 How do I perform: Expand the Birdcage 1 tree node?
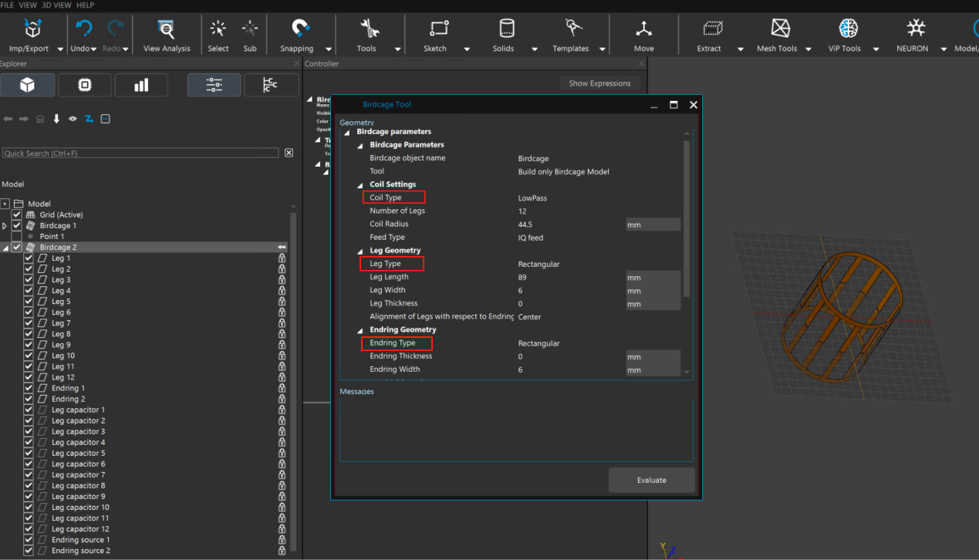click(5, 226)
